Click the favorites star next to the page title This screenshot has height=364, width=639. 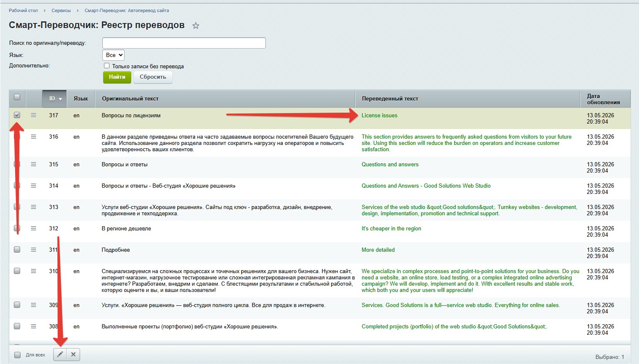coord(195,26)
